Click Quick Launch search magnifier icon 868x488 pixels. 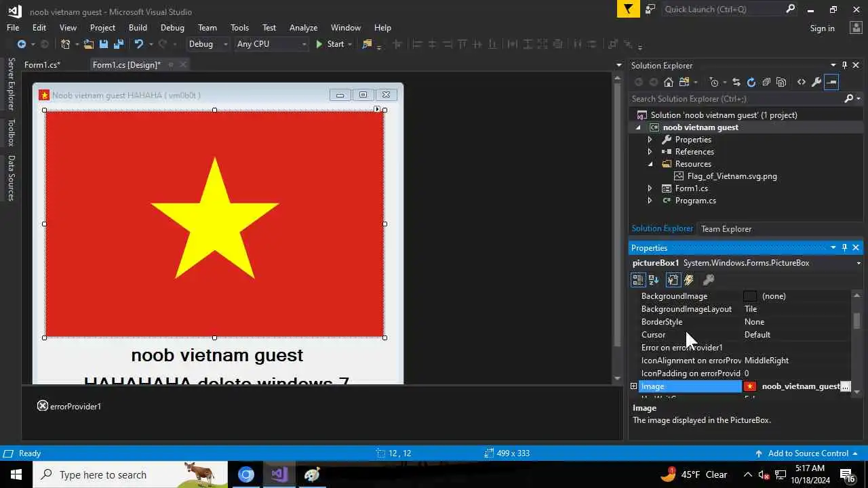(790, 9)
